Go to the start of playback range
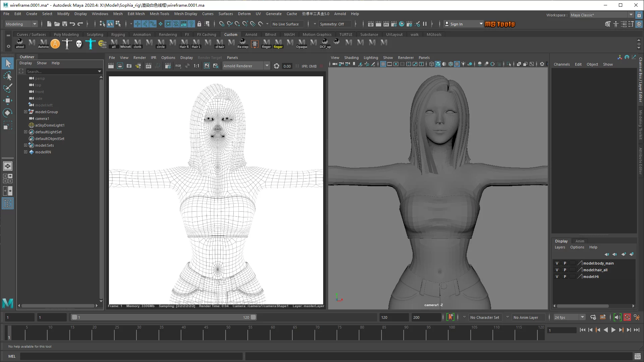Screen dimensions: 644x362 (583, 330)
